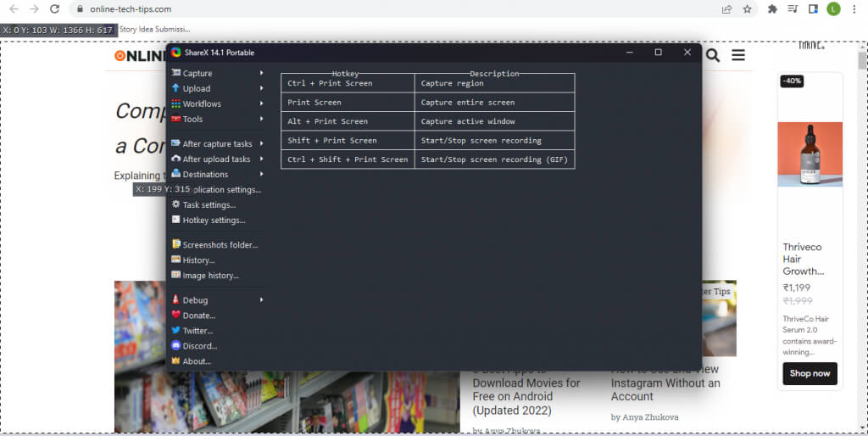Viewport: 868px width, 436px height.
Task: Click the About crown icon
Action: (176, 361)
